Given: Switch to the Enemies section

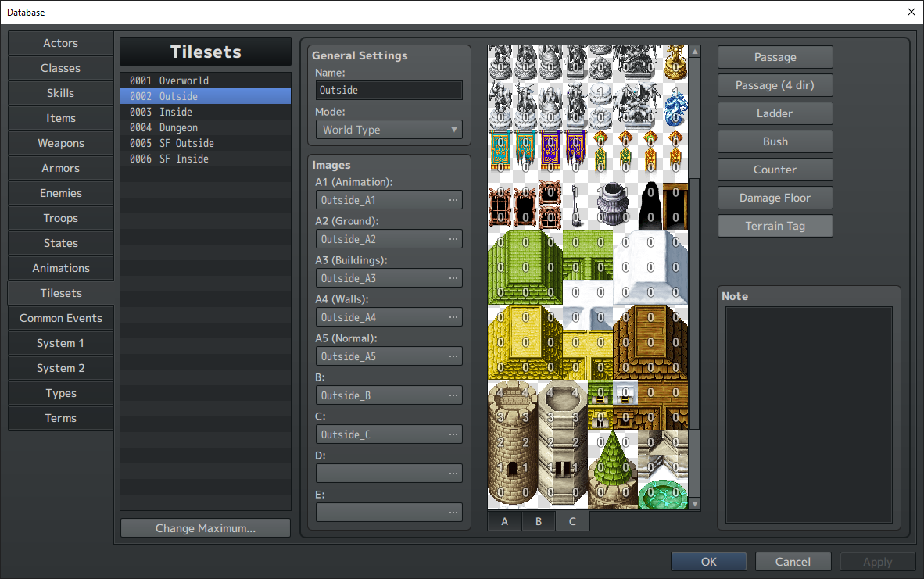Looking at the screenshot, I should 61,193.
